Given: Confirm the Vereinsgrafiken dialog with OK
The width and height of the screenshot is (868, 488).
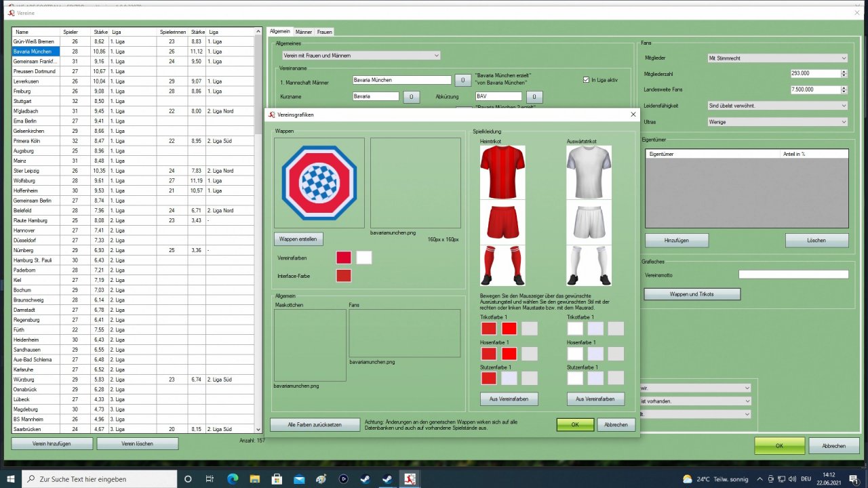Looking at the screenshot, I should point(575,425).
